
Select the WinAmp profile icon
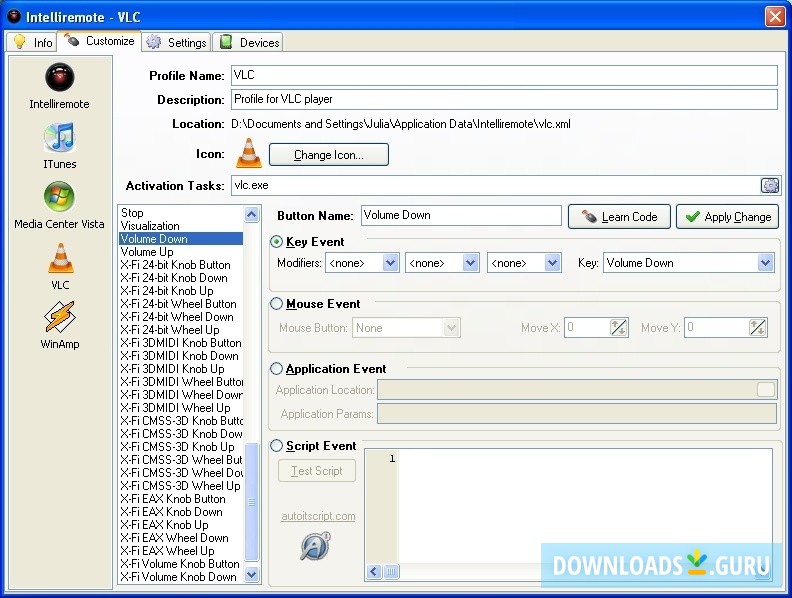point(60,317)
